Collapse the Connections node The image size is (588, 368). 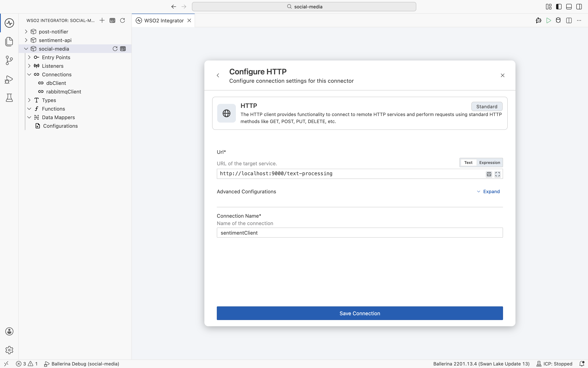point(29,74)
